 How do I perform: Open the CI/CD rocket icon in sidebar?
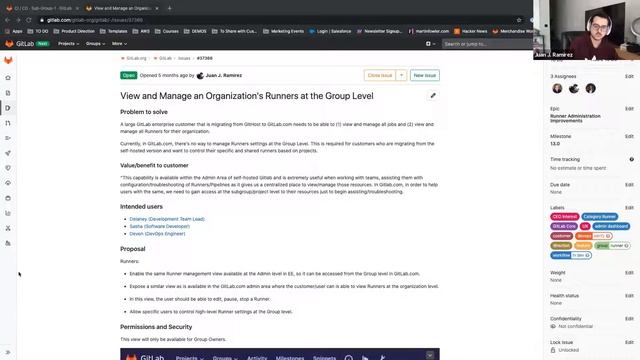[x=8, y=153]
